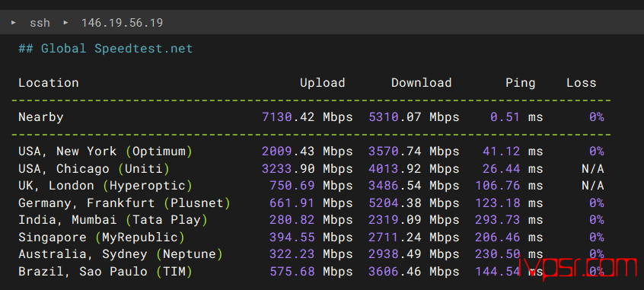This screenshot has height=290, width=644.
Task: Click the Download column header
Action: click(x=422, y=82)
